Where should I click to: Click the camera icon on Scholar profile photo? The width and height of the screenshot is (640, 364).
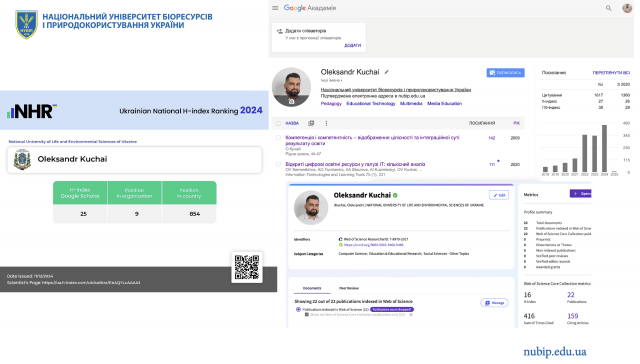(291, 102)
